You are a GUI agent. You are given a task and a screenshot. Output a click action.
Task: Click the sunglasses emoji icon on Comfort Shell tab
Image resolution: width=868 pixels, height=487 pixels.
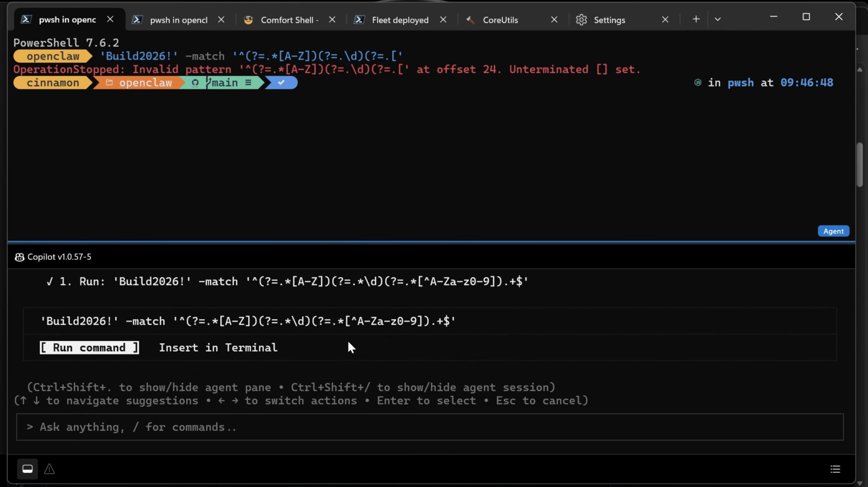[x=248, y=20]
